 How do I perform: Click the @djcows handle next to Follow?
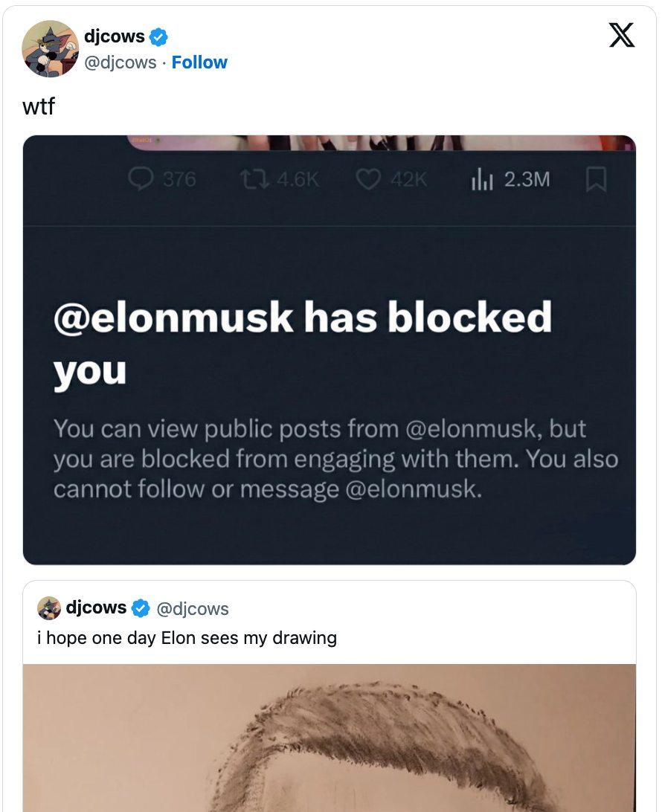(x=120, y=62)
